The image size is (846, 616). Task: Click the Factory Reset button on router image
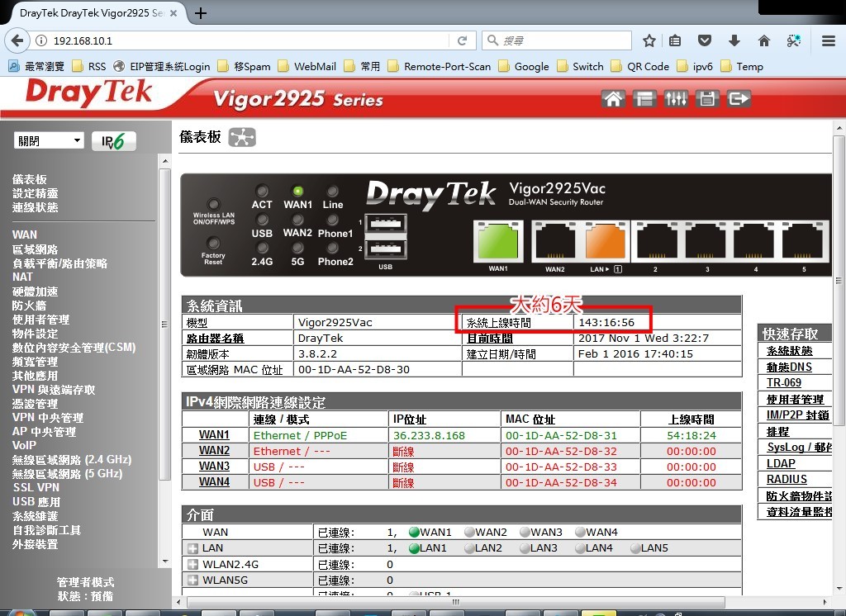214,243
